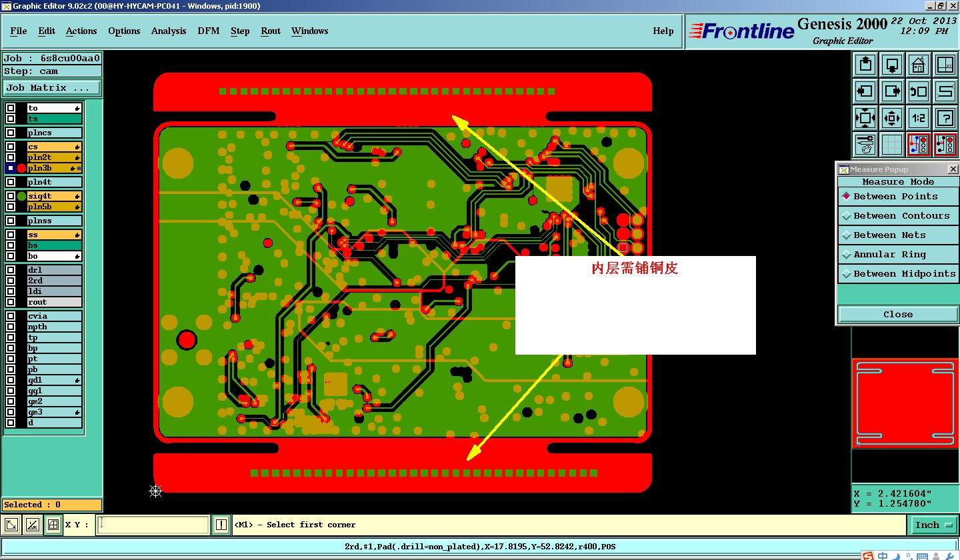Click the board overview thumbnail
The height and width of the screenshot is (560, 960).
905,403
